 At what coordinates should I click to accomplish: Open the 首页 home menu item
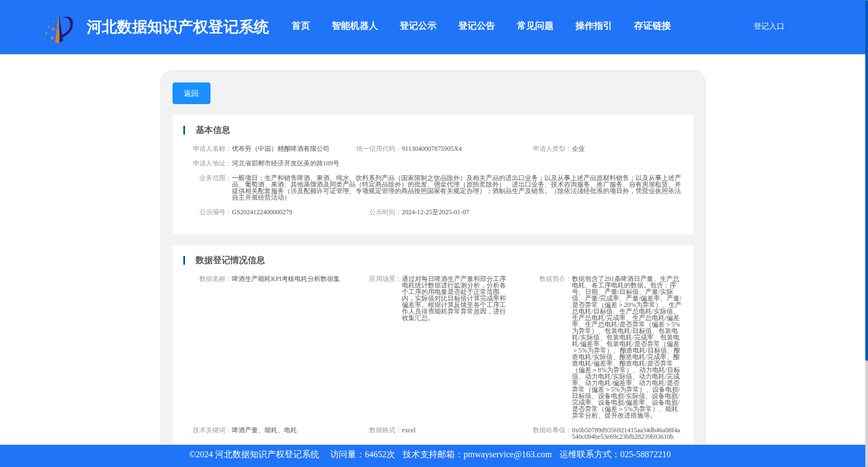point(301,26)
